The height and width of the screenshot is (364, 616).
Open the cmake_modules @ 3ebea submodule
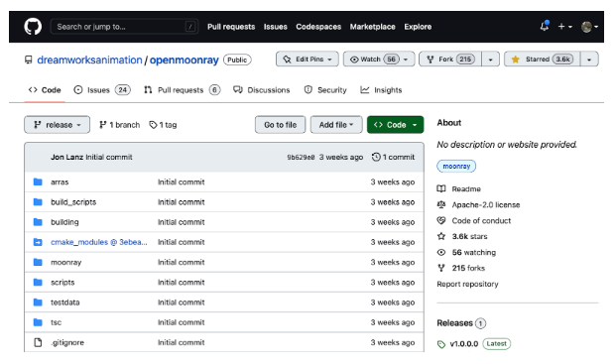coord(99,242)
